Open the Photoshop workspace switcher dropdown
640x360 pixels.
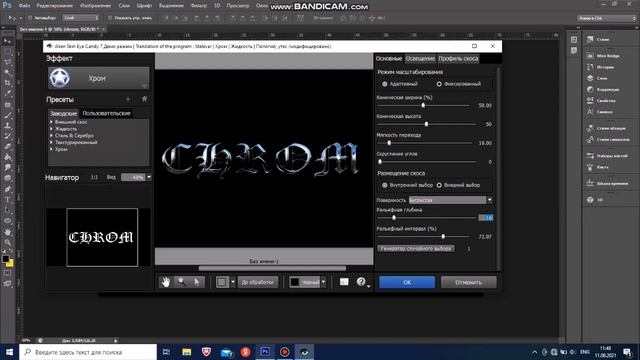(x=607, y=18)
